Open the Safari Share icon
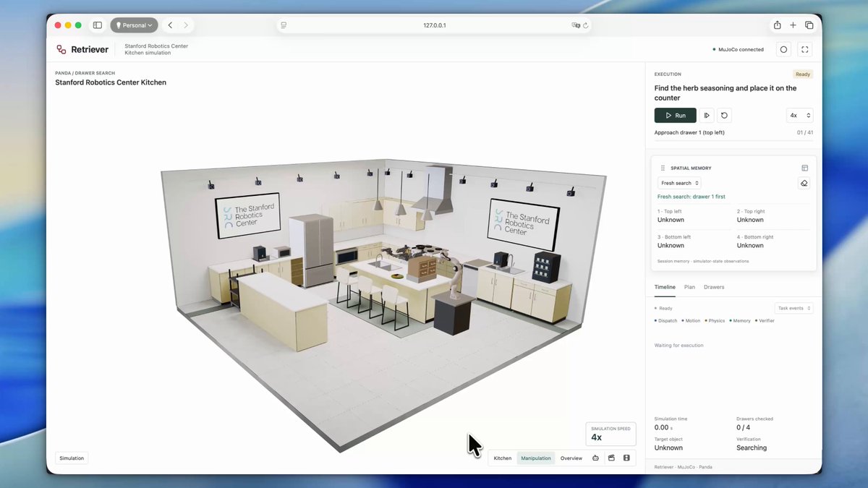868x488 pixels. pos(777,25)
